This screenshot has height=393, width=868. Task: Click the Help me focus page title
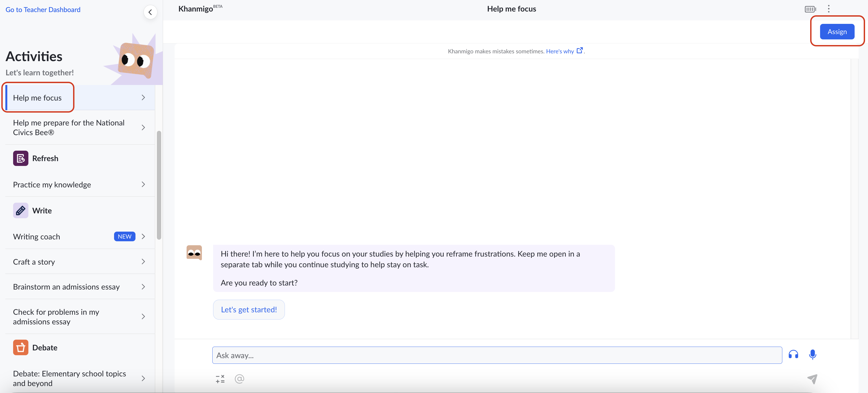(x=511, y=9)
